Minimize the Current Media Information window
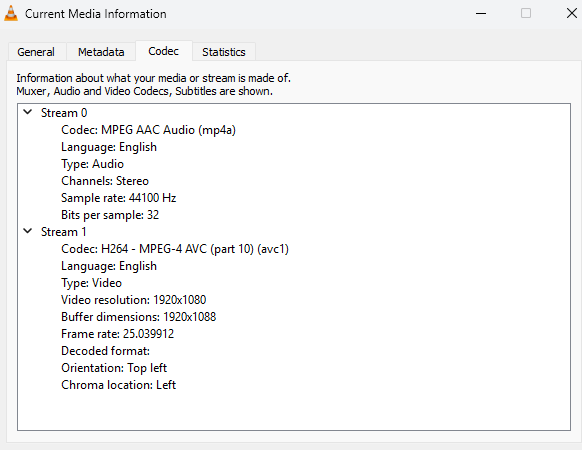 point(481,14)
